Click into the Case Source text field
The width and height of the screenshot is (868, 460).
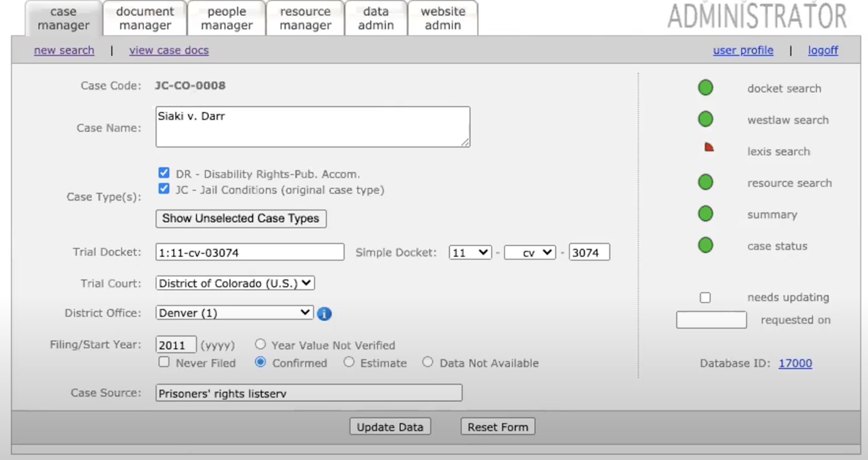(309, 393)
